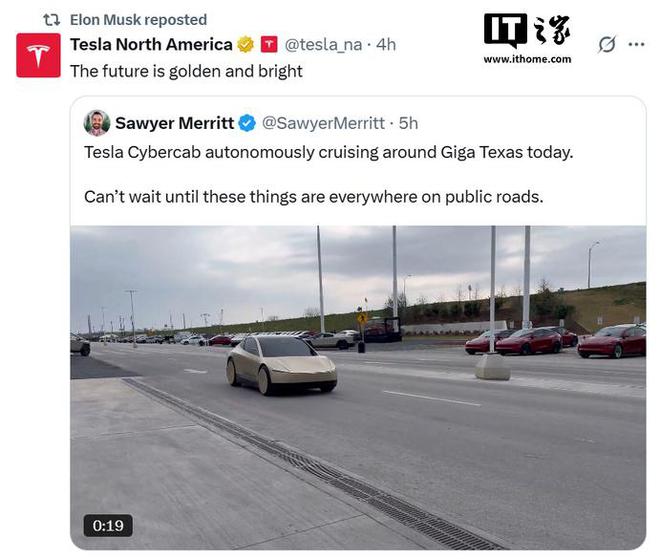660x559 pixels.
Task: Open the three-dot more options menu
Action: [636, 45]
